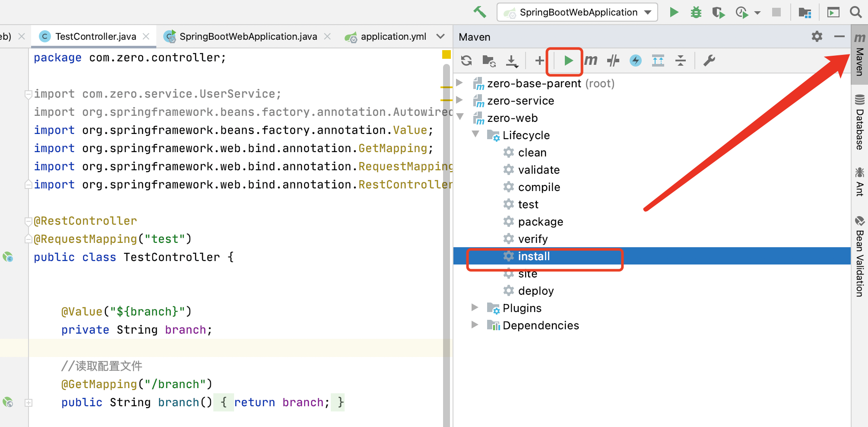Select the install lifecycle goal
This screenshot has width=868, height=427.
pyautogui.click(x=534, y=256)
